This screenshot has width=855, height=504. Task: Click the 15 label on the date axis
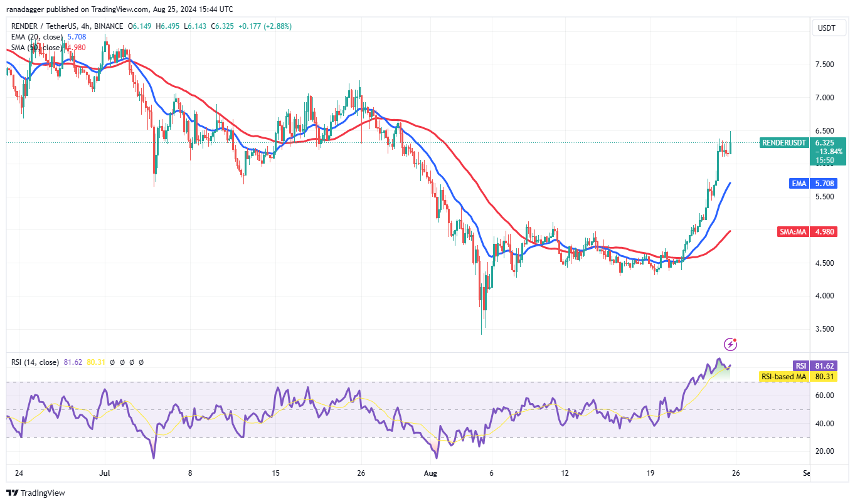pyautogui.click(x=274, y=473)
